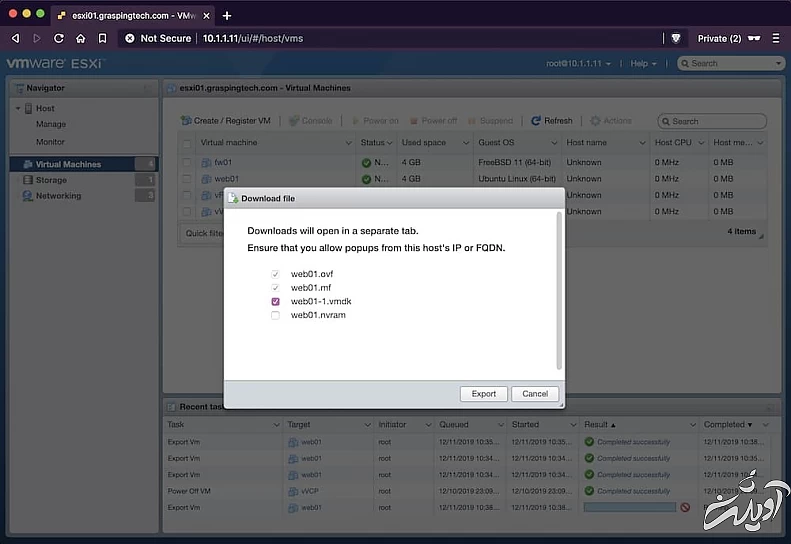791x544 pixels.
Task: Collapse the Host tree in Navigator
Action: pos(18,108)
